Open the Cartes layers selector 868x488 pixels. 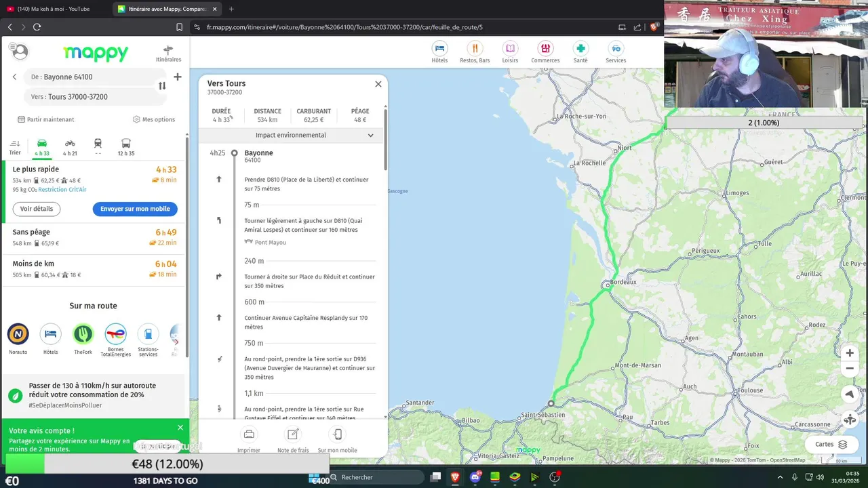831,445
